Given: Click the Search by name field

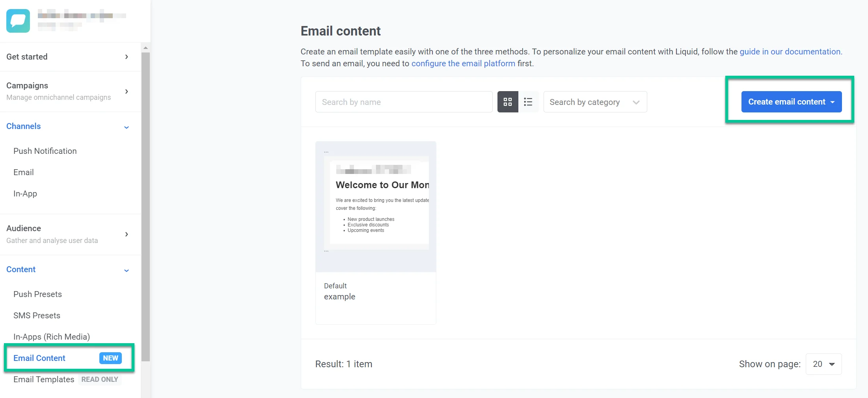Looking at the screenshot, I should pyautogui.click(x=403, y=102).
